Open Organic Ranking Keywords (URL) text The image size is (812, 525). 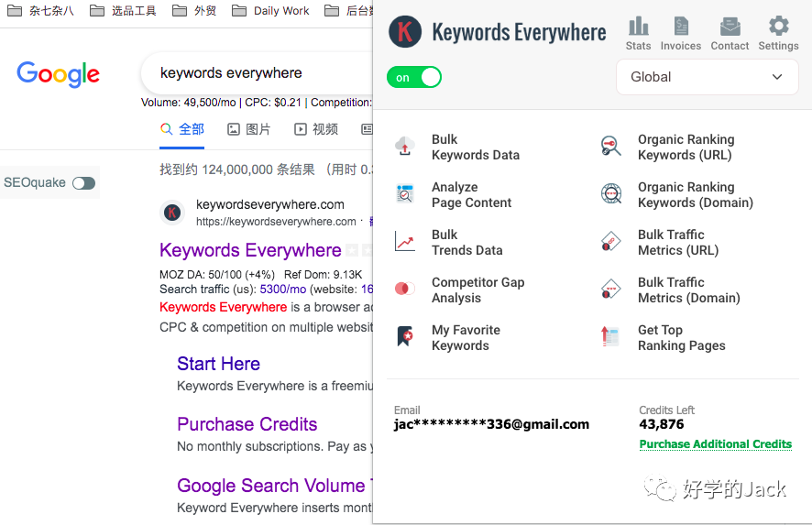tap(686, 147)
